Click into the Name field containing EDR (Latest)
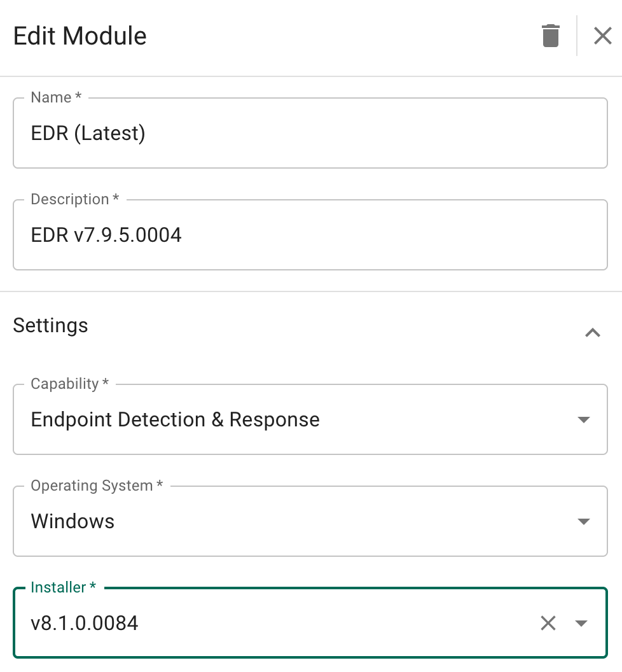Image resolution: width=622 pixels, height=672 pixels. tap(310, 133)
